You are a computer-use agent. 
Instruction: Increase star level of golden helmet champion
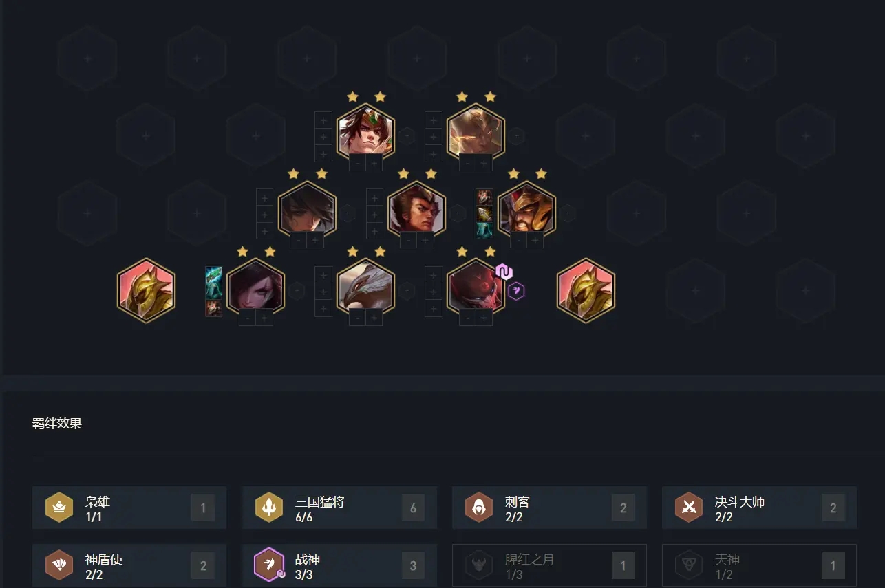click(535, 241)
